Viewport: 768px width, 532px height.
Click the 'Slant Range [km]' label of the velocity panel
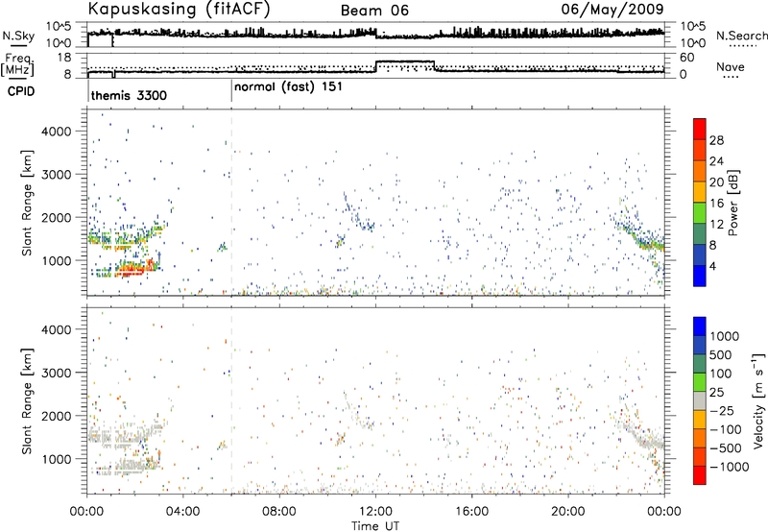coord(27,400)
